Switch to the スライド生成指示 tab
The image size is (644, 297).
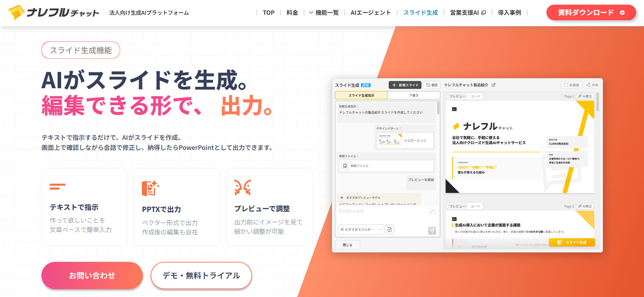coord(361,95)
